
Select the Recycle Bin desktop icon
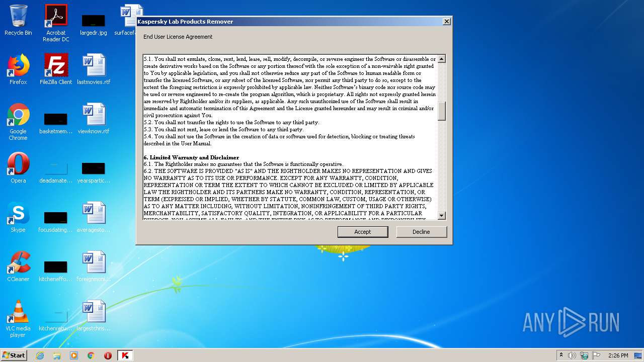point(18,21)
